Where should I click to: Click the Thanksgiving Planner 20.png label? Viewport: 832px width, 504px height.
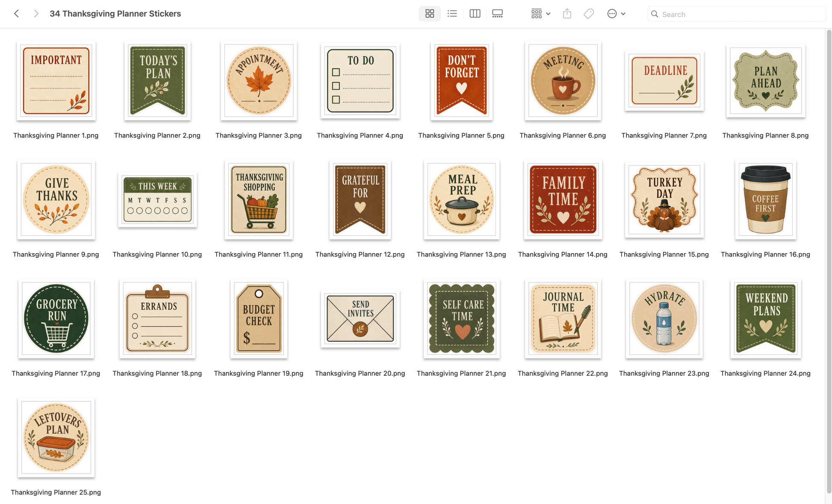point(360,373)
